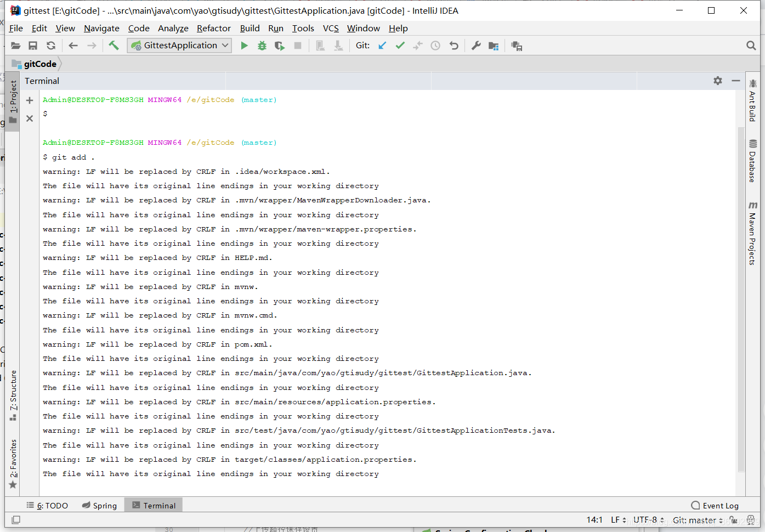Click the pom.xml warning line

click(x=158, y=344)
